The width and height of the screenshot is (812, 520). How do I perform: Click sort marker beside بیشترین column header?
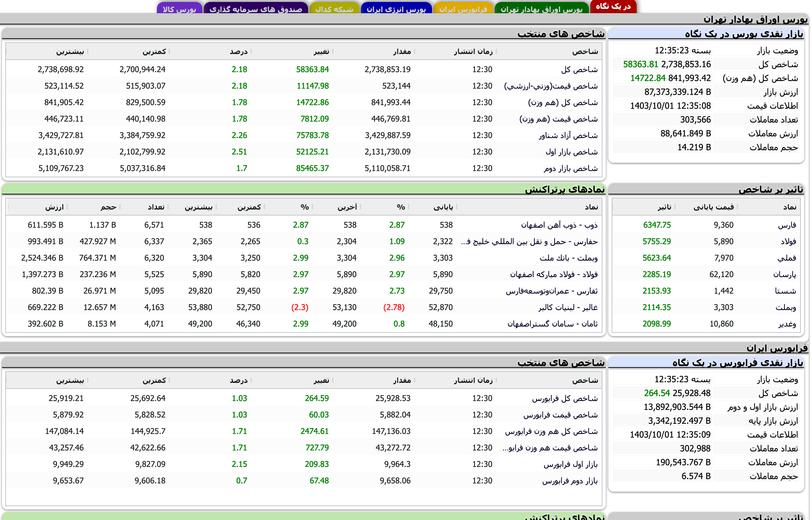click(x=88, y=51)
